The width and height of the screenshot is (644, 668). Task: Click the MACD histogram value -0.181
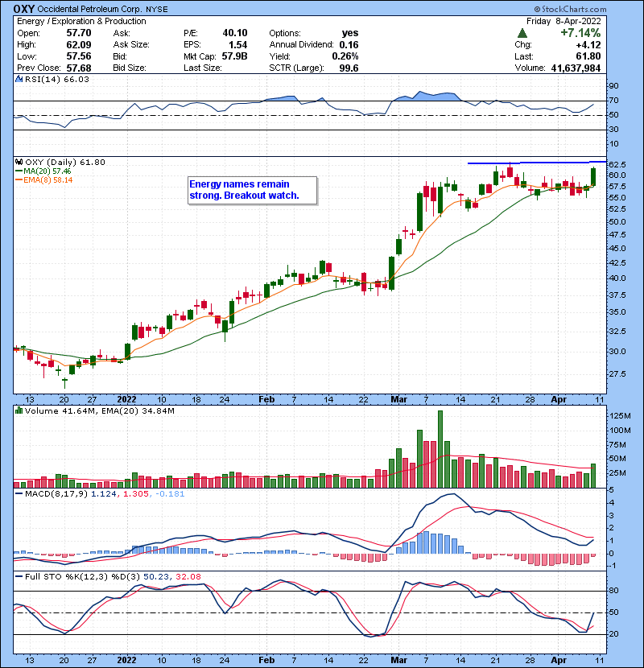pyautogui.click(x=170, y=494)
